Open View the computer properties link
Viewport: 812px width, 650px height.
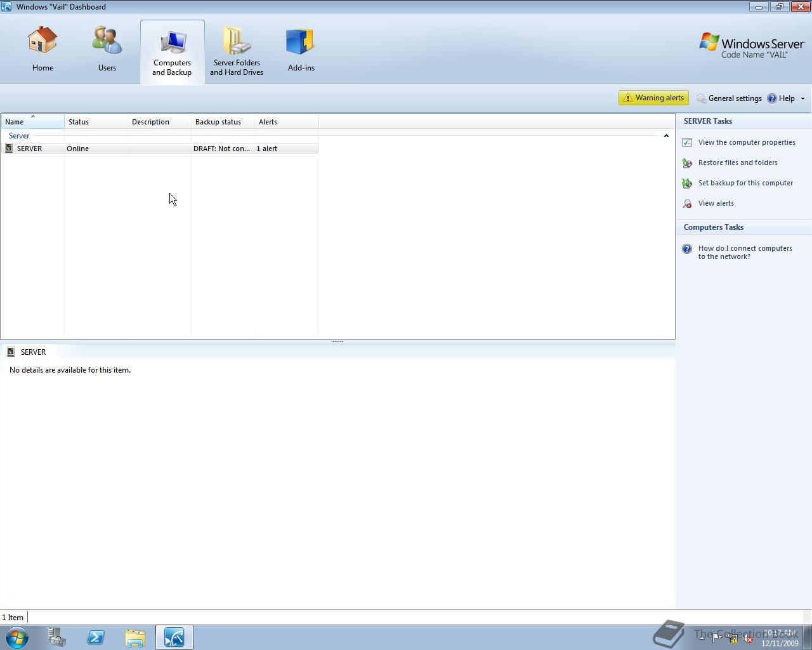pyautogui.click(x=747, y=142)
